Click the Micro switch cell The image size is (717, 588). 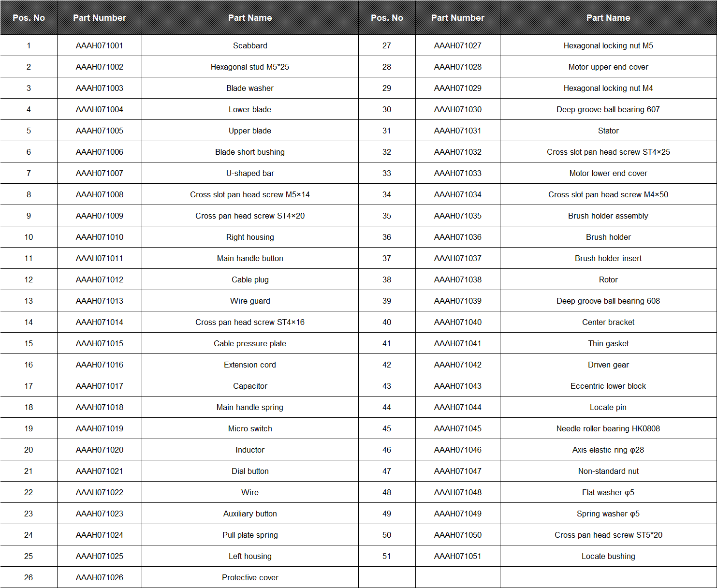pos(250,428)
